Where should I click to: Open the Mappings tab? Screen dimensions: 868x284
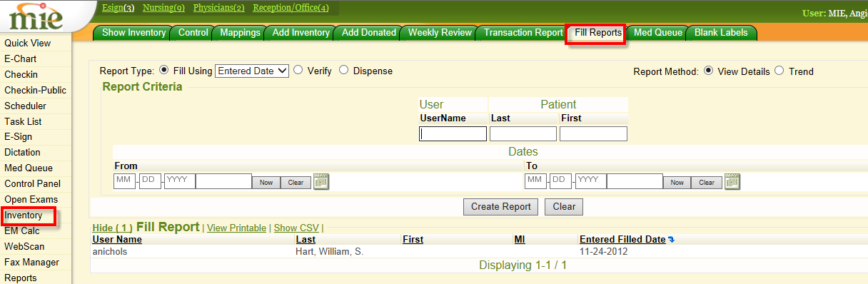(x=240, y=33)
